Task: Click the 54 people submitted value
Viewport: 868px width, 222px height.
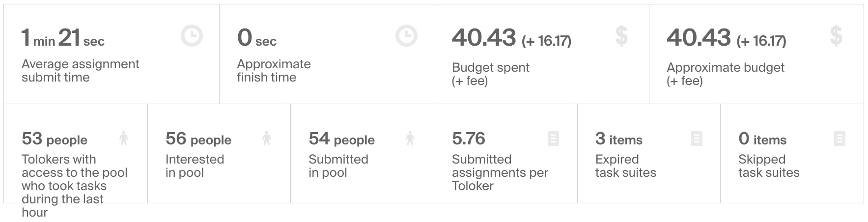Action: coord(341,139)
